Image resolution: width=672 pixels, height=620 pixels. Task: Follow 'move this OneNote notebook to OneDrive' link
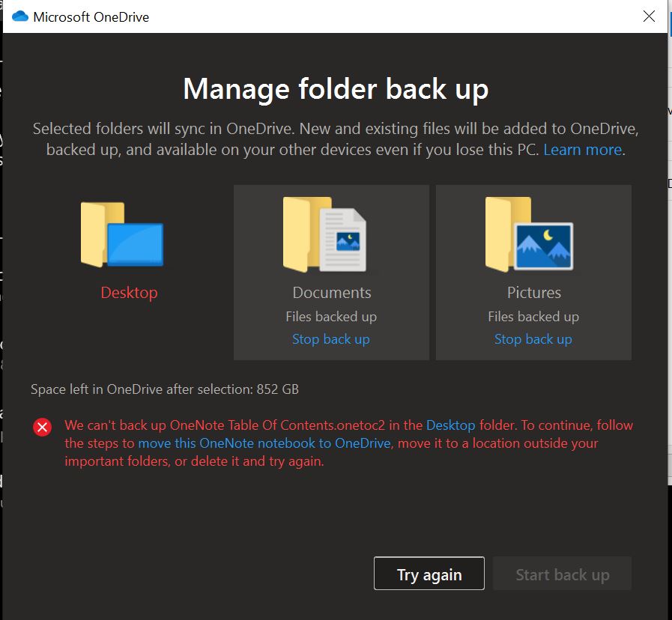click(x=264, y=443)
